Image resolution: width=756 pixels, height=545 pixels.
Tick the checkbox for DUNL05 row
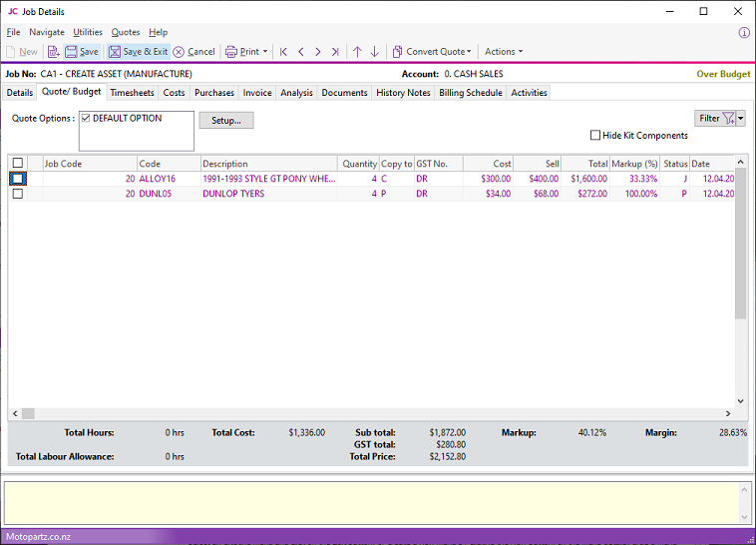(x=18, y=194)
